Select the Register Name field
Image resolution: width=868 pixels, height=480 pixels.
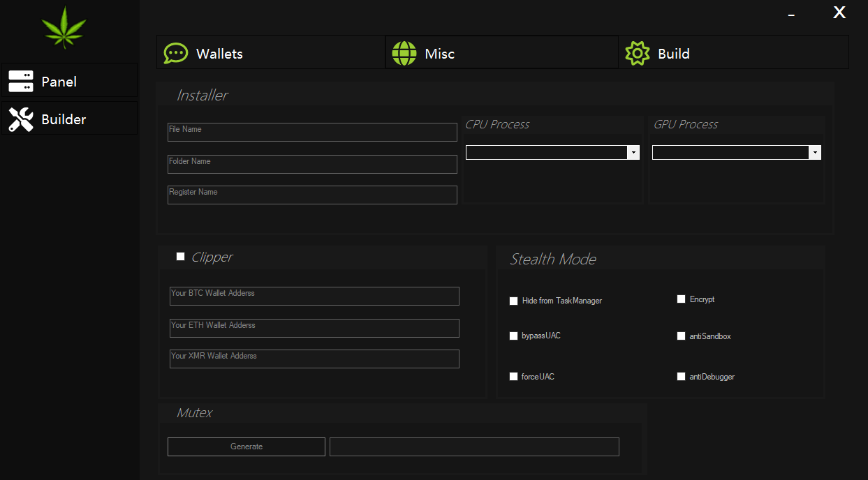312,195
